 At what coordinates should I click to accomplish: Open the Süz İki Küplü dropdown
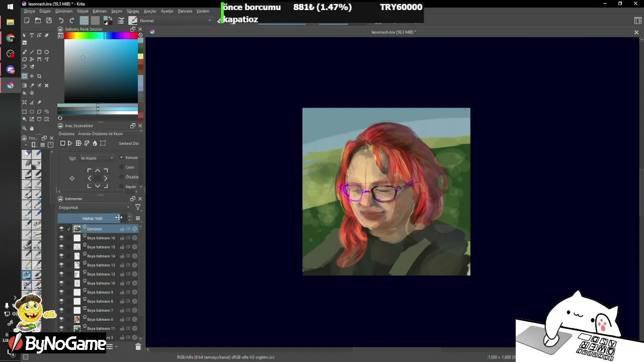coord(97,158)
